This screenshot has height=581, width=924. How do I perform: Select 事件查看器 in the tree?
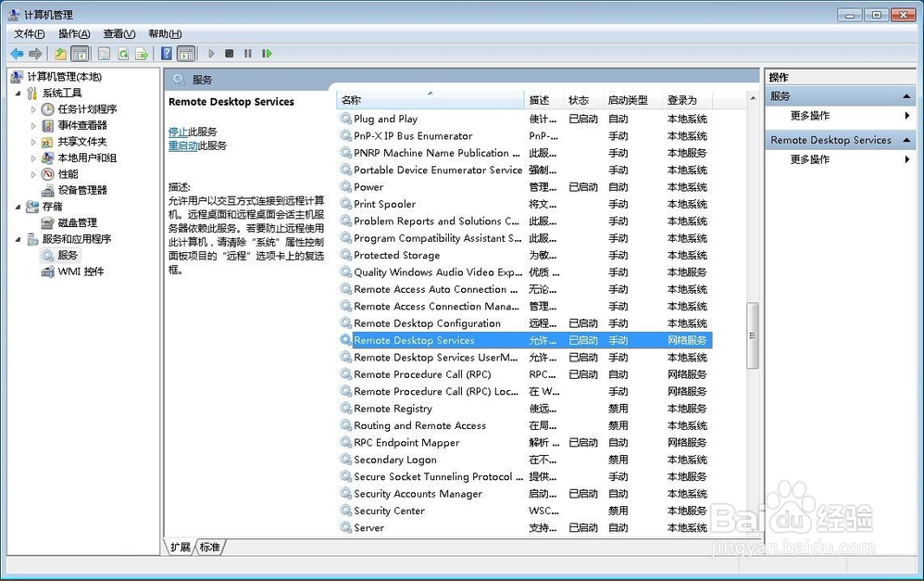click(82, 125)
